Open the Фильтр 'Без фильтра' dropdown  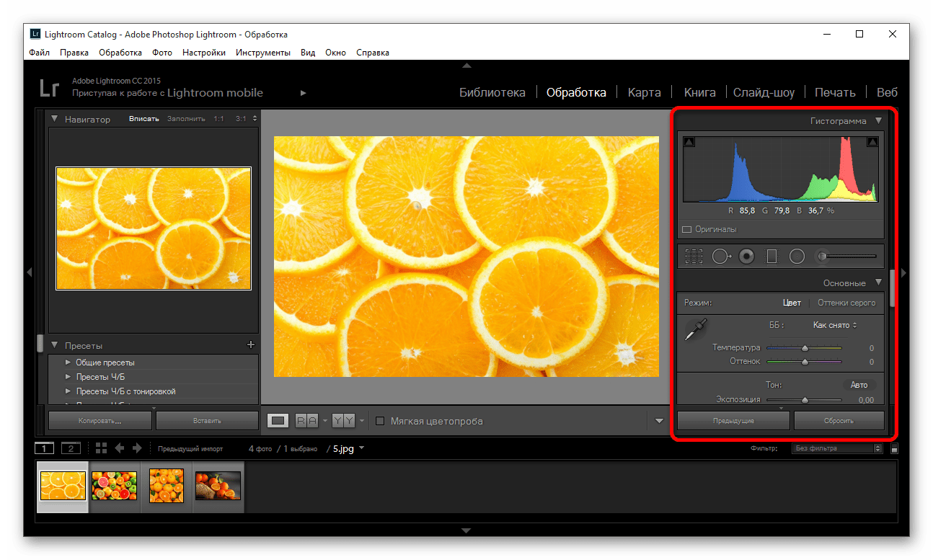[836, 448]
